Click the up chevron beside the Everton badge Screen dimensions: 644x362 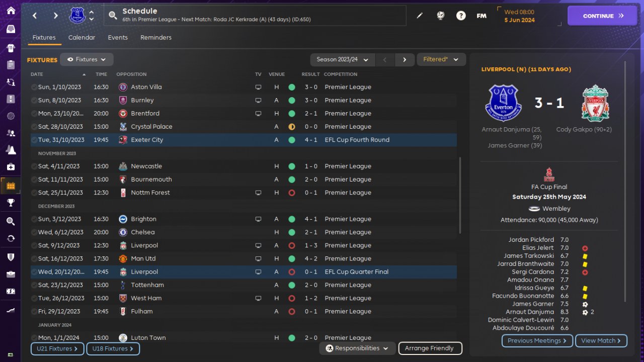pyautogui.click(x=91, y=12)
